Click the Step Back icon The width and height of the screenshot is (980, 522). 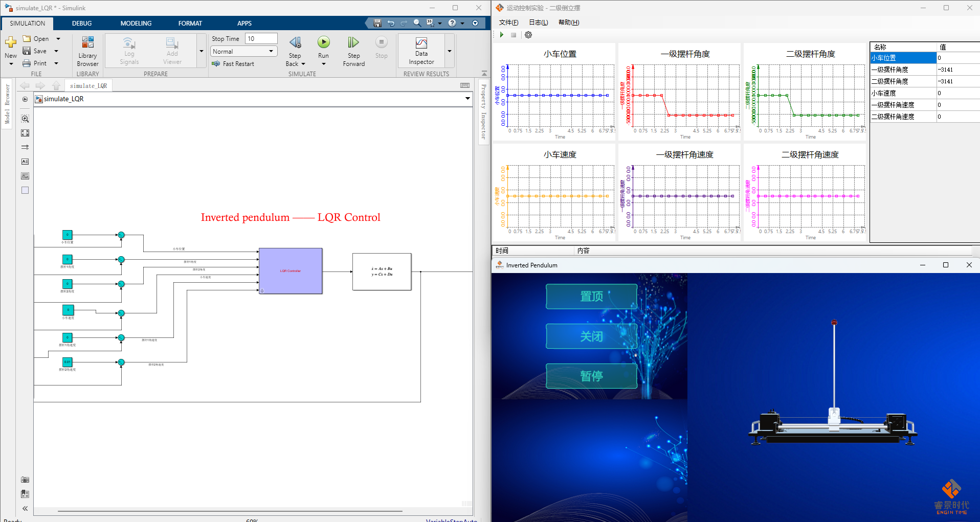click(x=295, y=42)
